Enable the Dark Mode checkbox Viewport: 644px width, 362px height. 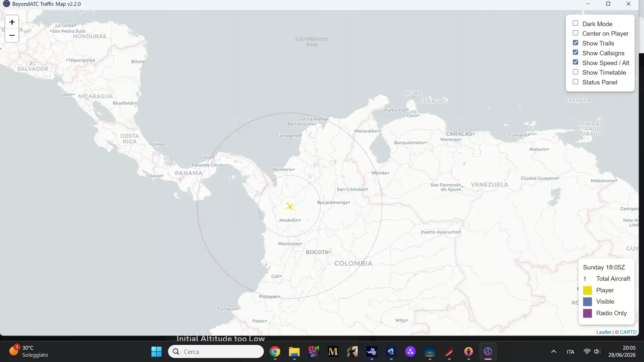pyautogui.click(x=575, y=23)
